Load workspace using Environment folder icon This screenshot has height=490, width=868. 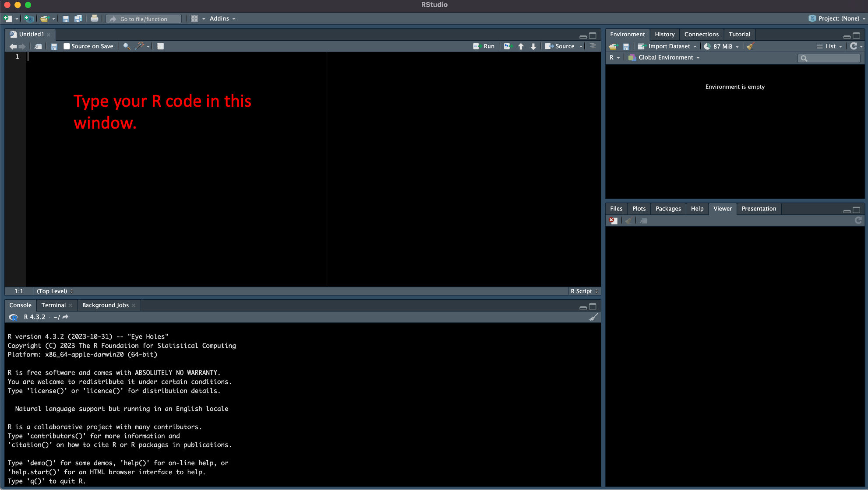613,46
